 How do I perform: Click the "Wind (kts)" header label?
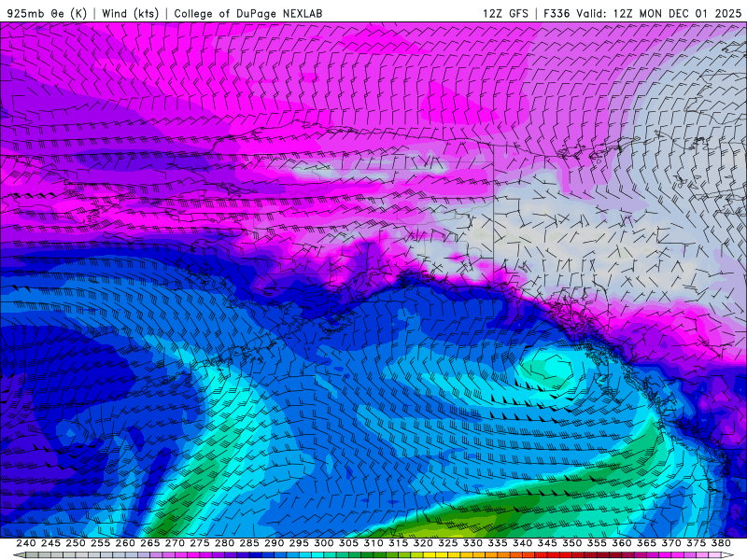click(x=130, y=13)
